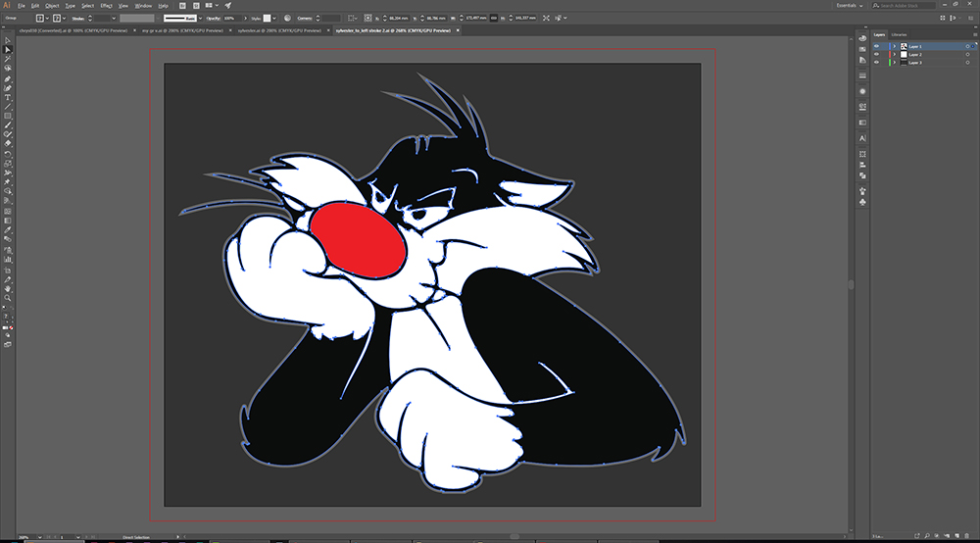Open the Object menu
Screen dimensions: 980x543
pyautogui.click(x=52, y=6)
